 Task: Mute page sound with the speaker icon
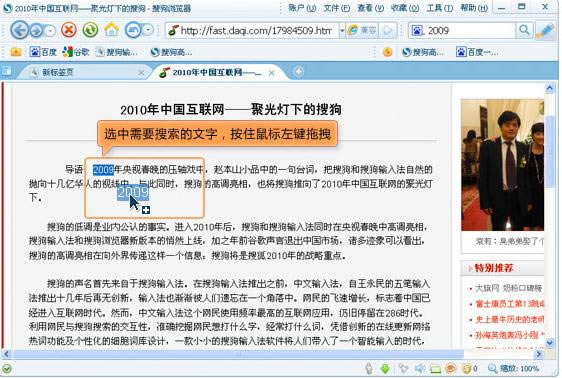click(x=420, y=368)
